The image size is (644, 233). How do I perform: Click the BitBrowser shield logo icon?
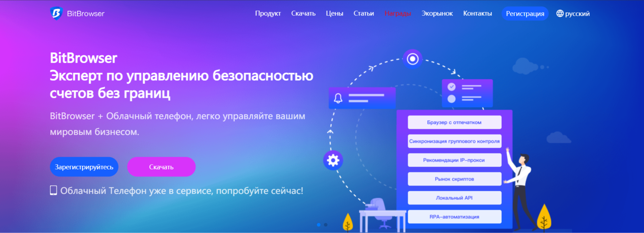coord(56,13)
